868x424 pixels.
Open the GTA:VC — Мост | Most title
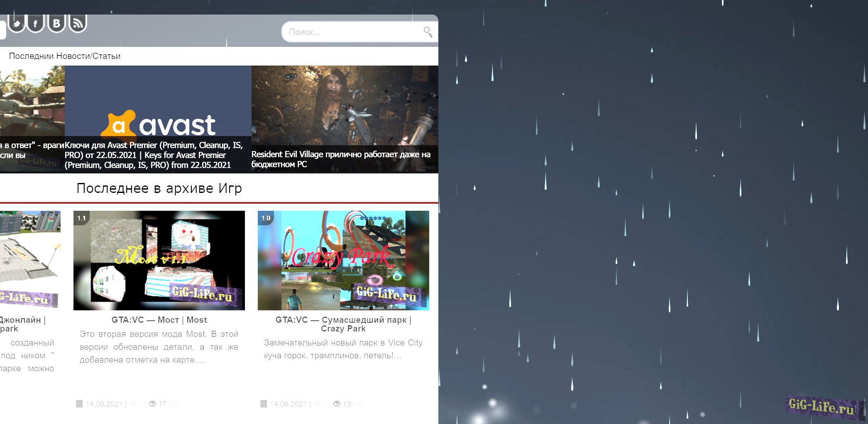[159, 320]
